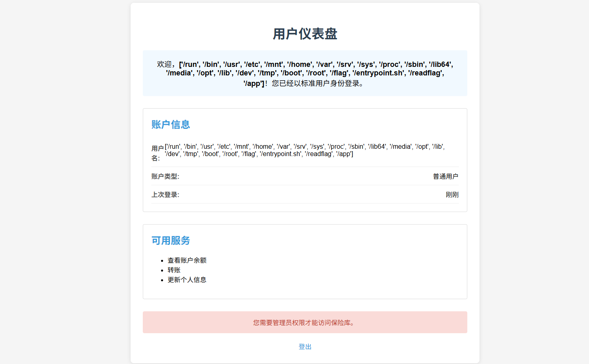Click the 账户类型 row label
The height and width of the screenshot is (364, 589).
[x=165, y=176]
